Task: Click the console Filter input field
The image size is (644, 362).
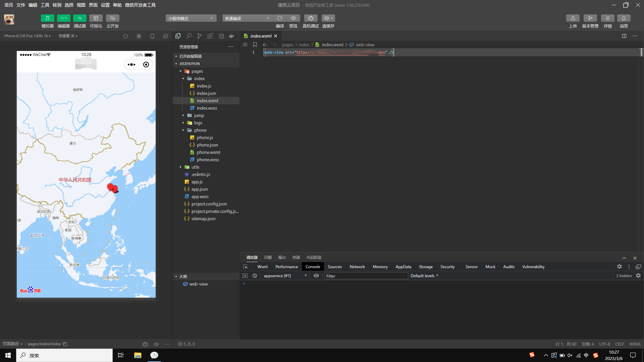Action: tap(366, 276)
